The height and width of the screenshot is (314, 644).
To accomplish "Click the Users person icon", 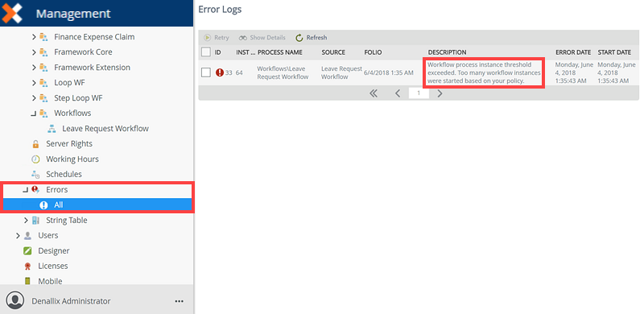I will click(x=27, y=235).
